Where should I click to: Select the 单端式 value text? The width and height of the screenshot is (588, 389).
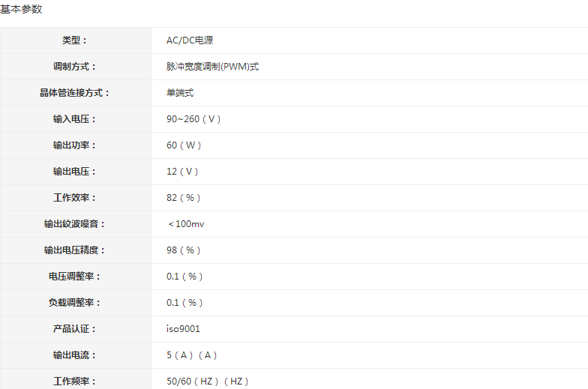180,93
